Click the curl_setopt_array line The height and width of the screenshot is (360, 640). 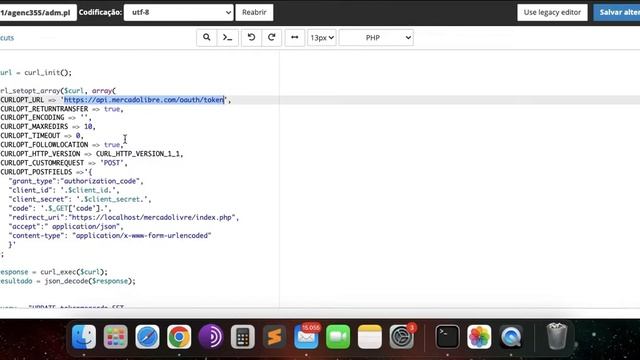point(58,91)
